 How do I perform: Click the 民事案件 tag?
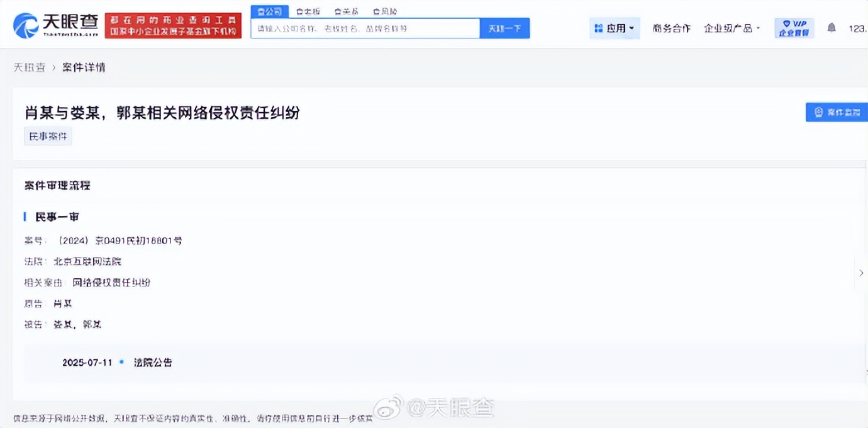click(48, 136)
